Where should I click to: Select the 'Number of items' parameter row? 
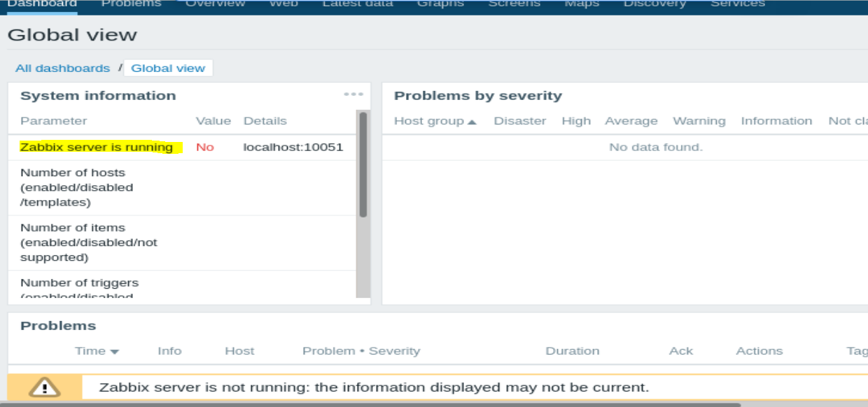182,243
